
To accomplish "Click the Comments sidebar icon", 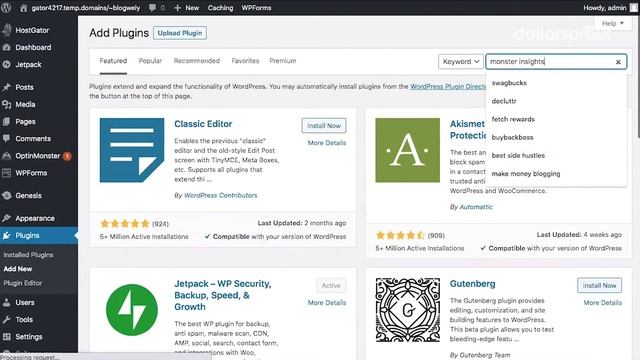I will (7, 139).
